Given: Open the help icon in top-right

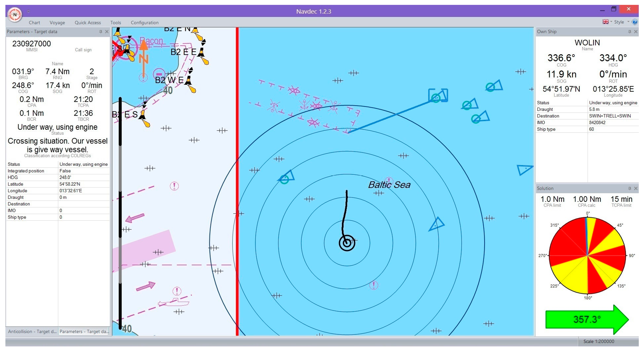Looking at the screenshot, I should [635, 22].
